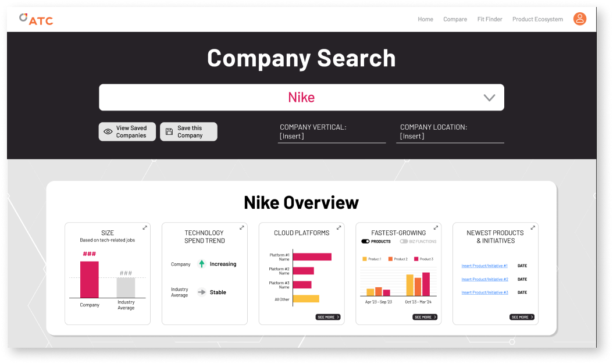This screenshot has width=613, height=364.
Task: Expand the Technology Spend Trend card
Action: pyautogui.click(x=241, y=227)
